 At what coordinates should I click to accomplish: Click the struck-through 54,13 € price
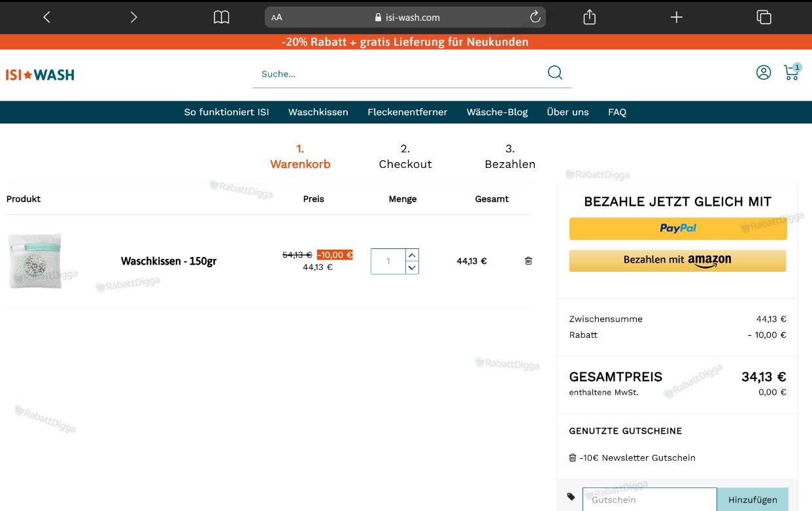[x=297, y=255]
